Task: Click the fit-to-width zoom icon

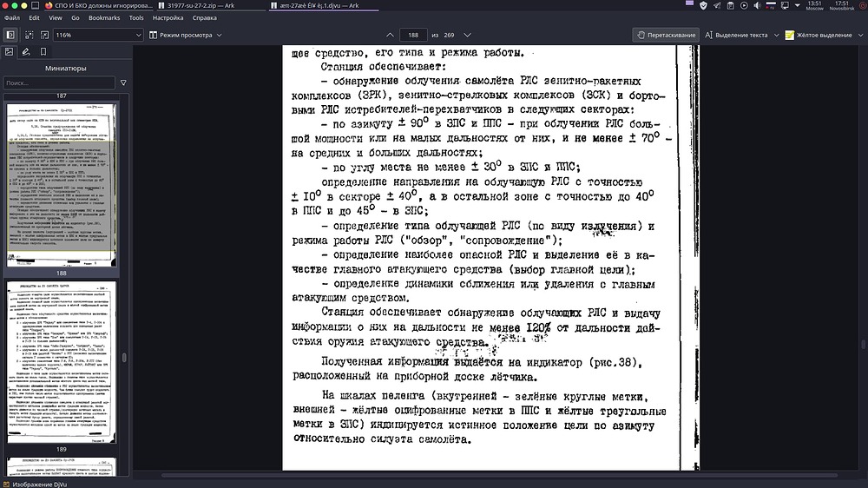Action: (28, 35)
